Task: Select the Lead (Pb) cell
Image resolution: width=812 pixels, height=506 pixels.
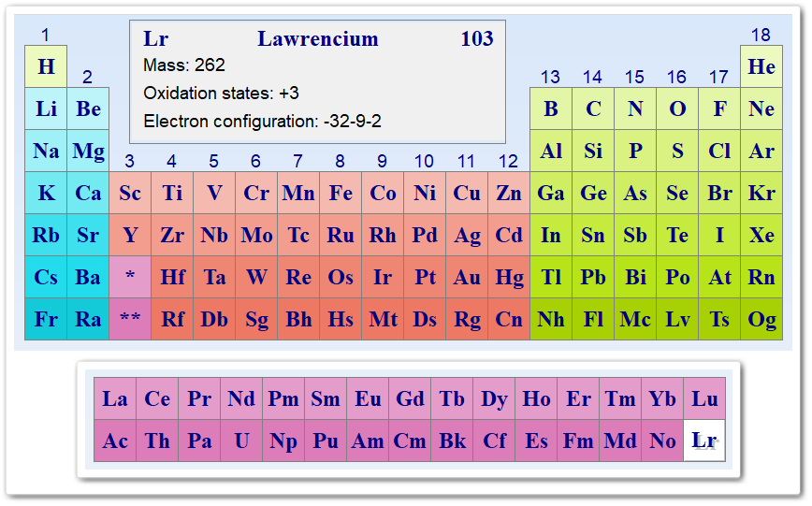Action: pos(593,277)
